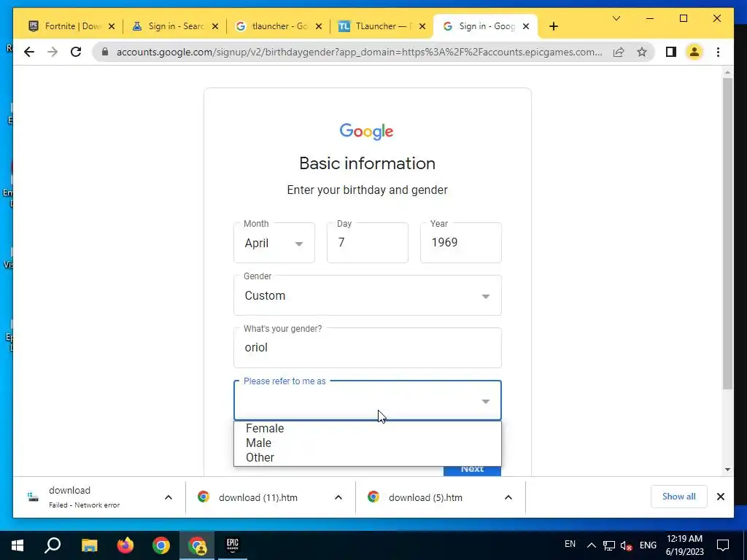Close the tlauncher Google search tab

pos(319,26)
